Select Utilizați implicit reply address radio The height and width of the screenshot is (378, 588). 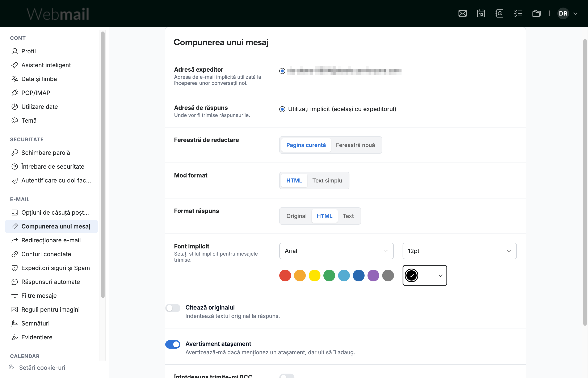point(282,109)
